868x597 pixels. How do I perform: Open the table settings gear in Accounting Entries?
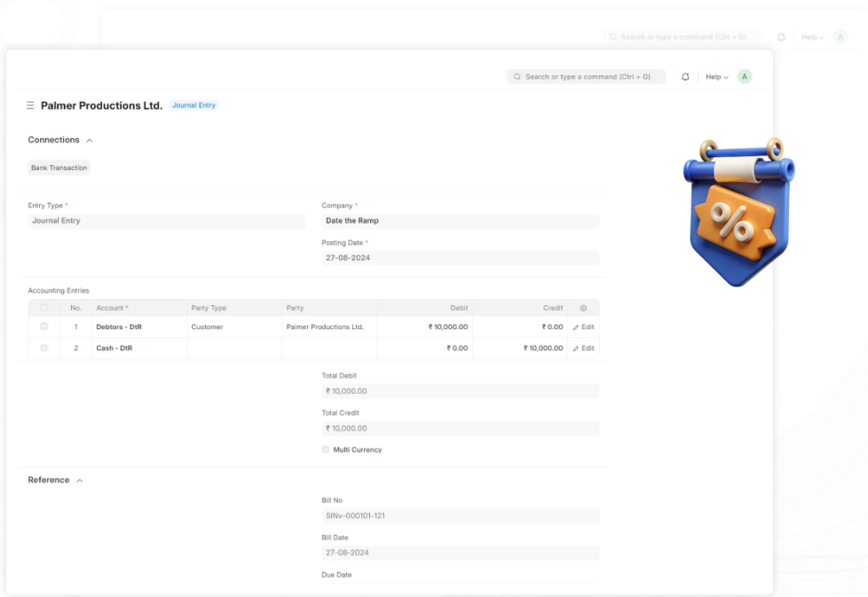pyautogui.click(x=583, y=308)
